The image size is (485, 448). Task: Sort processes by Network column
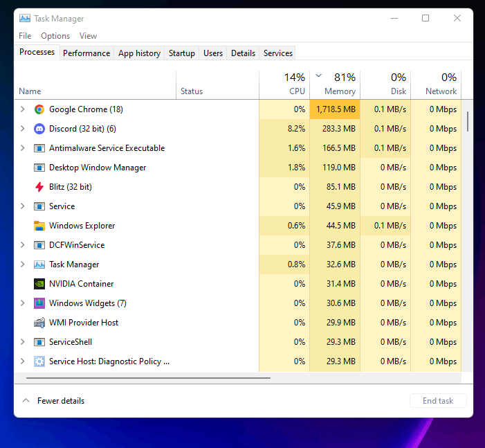coord(436,85)
